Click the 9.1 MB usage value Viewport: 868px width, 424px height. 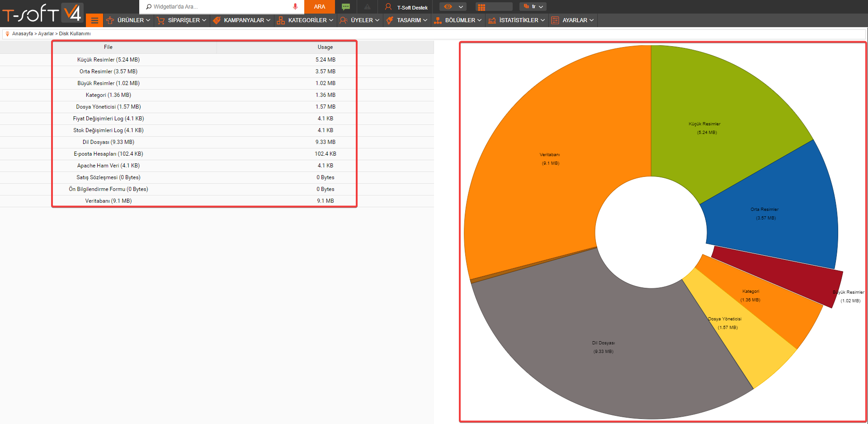(325, 201)
